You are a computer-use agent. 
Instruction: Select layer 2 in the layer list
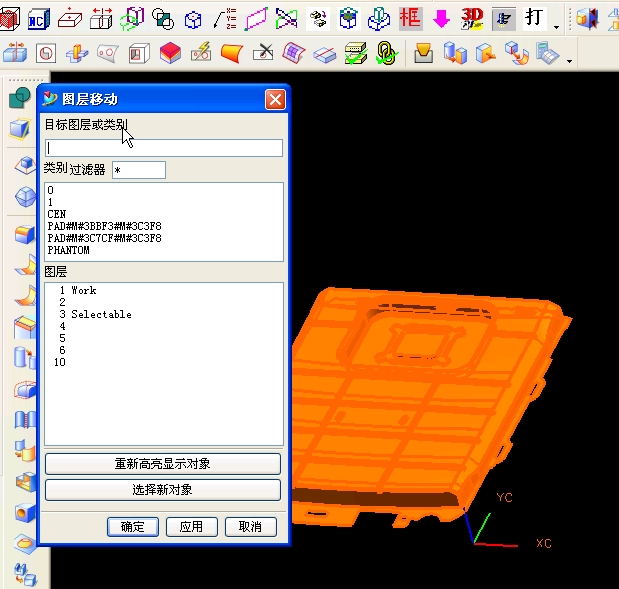coord(164,302)
